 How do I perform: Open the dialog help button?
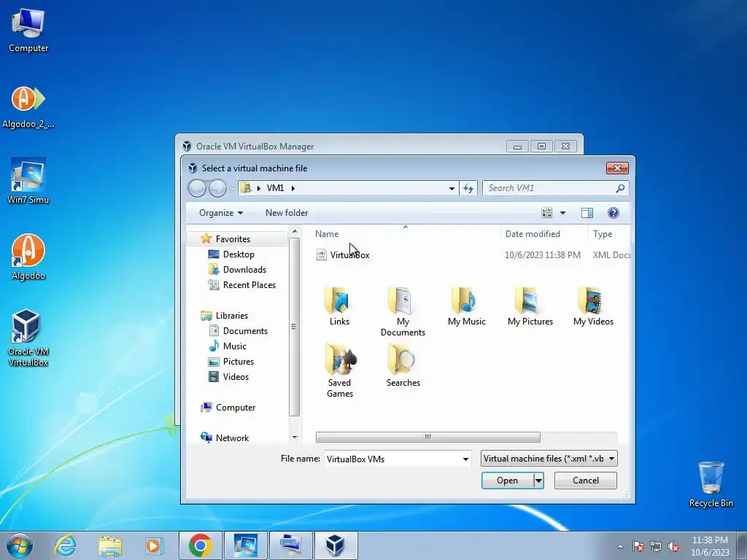click(x=613, y=213)
